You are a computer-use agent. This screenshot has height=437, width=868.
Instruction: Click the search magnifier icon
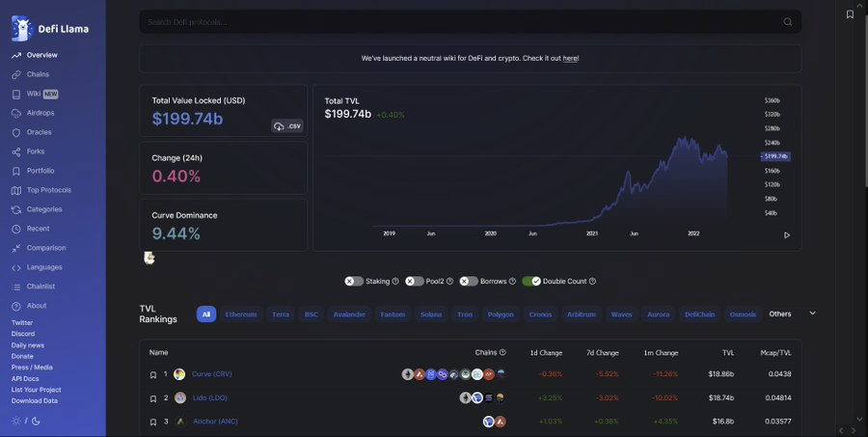pyautogui.click(x=787, y=22)
